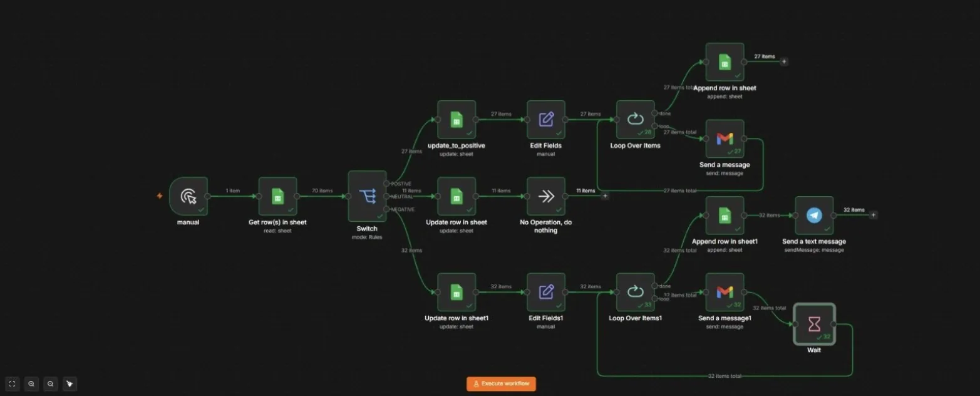The image size is (980, 396).
Task: Click the "32 items total" label below Wait loop
Action: click(725, 376)
